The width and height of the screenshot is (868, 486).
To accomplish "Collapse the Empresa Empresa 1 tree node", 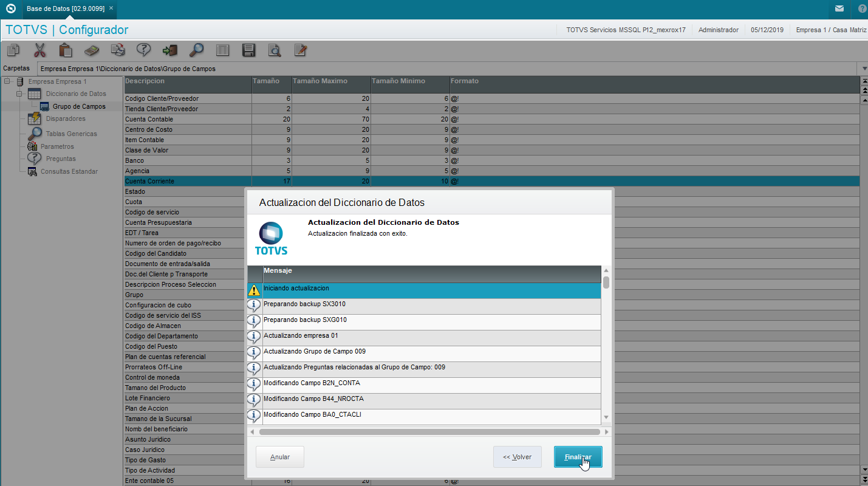I will [x=7, y=81].
